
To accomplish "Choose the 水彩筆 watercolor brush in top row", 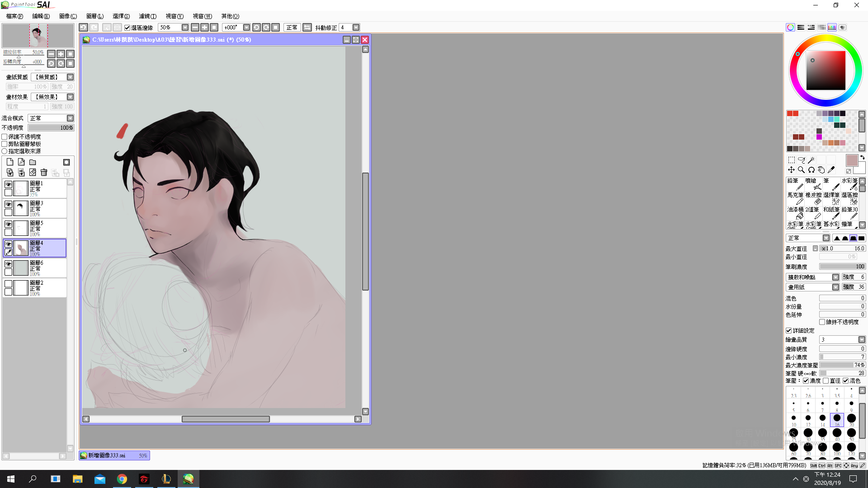I will 849,184.
